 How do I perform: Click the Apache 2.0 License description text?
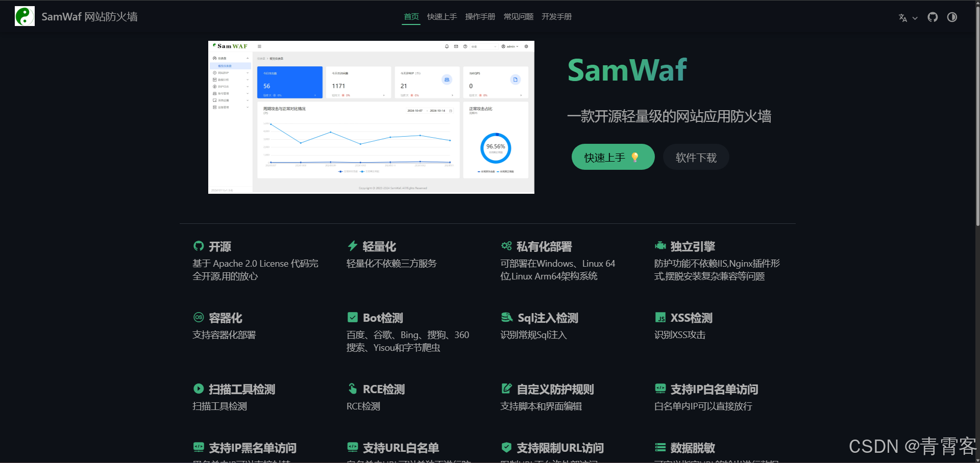(x=255, y=270)
